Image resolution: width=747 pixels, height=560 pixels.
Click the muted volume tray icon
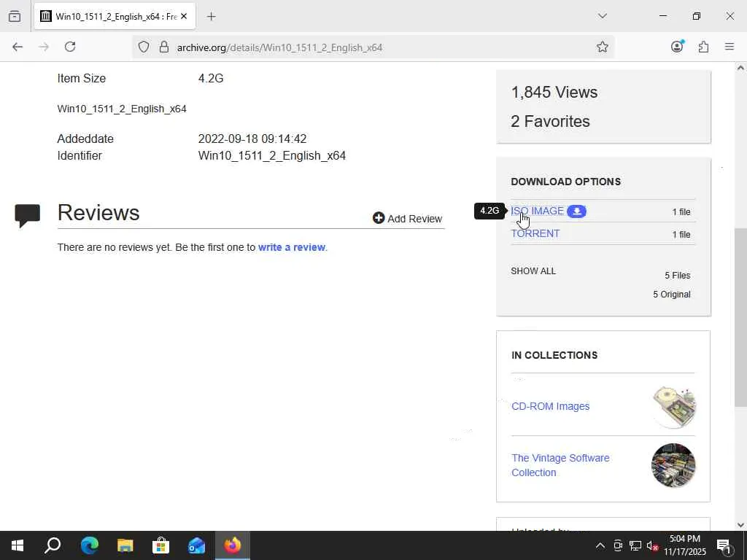[x=653, y=546]
